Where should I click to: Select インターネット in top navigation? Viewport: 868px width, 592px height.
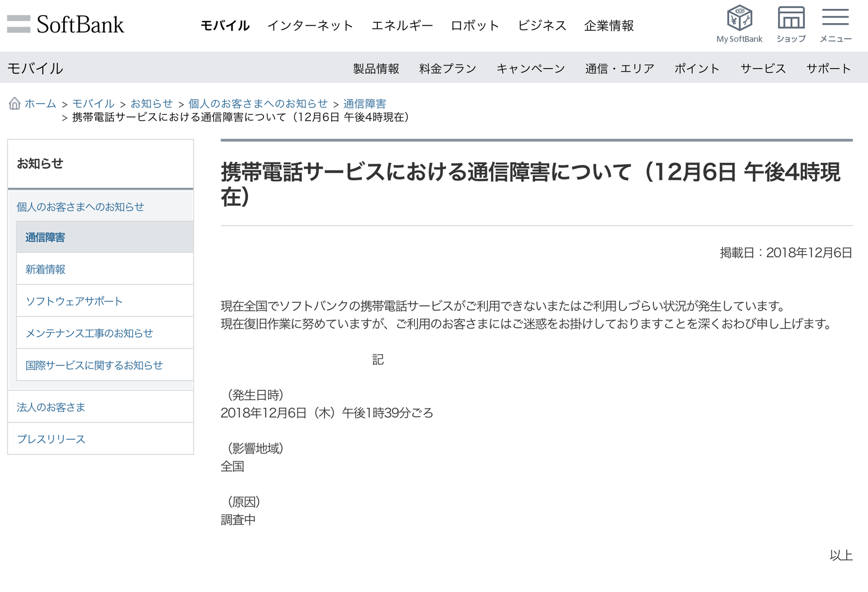[x=310, y=26]
